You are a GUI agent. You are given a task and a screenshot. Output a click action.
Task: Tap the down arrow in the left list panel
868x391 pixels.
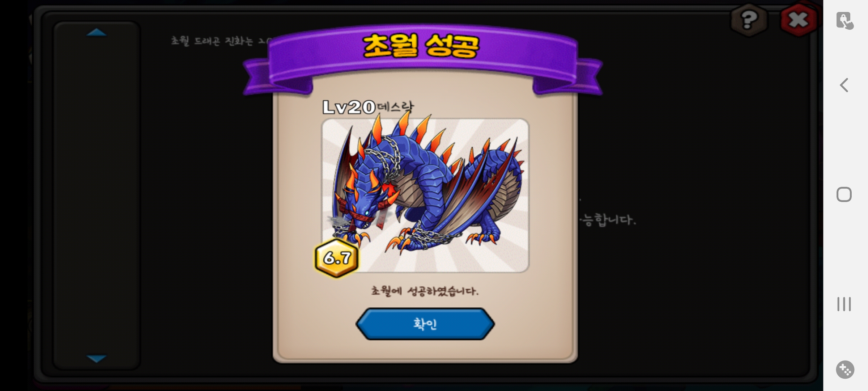point(97,358)
